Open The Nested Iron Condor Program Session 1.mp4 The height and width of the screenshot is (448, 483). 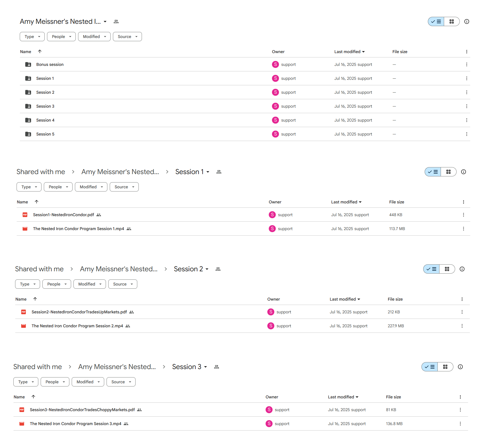click(78, 229)
